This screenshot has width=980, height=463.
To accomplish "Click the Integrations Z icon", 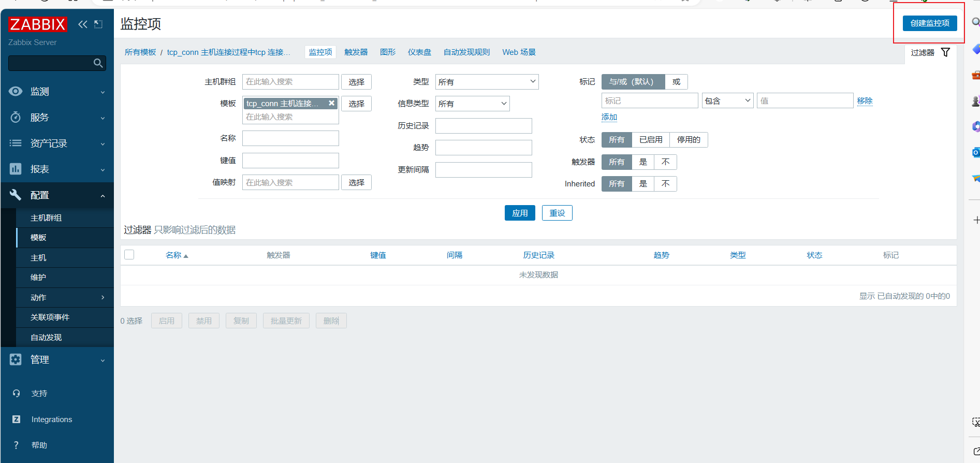I will (x=16, y=419).
